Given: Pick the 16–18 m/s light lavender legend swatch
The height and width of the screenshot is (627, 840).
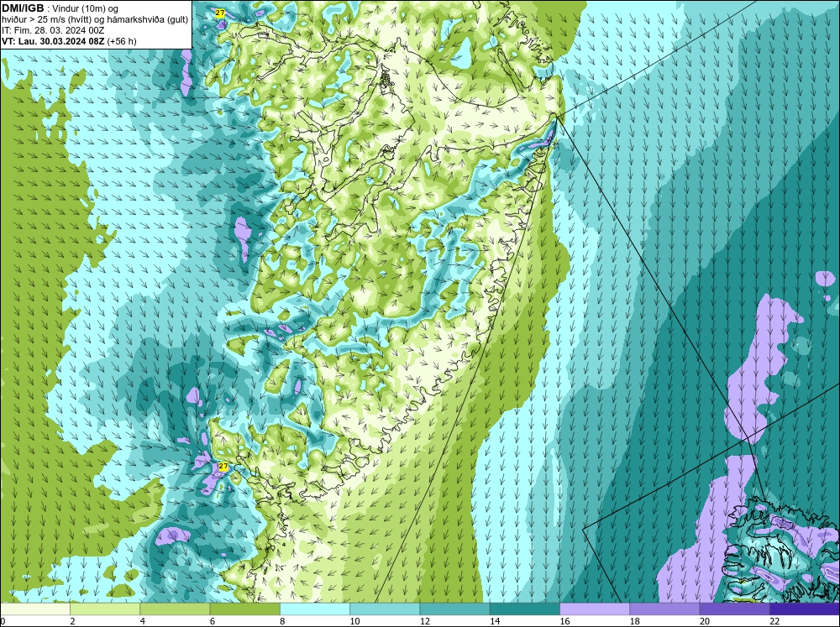Looking at the screenshot, I should (x=595, y=609).
